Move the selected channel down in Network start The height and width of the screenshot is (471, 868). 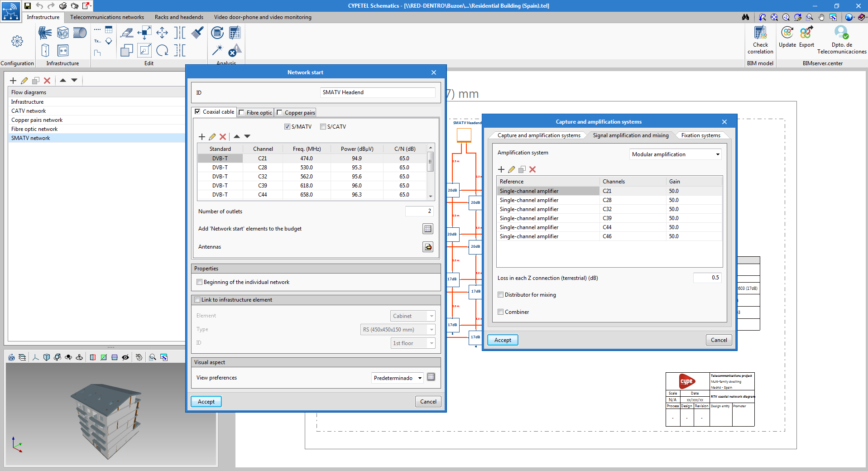(247, 136)
